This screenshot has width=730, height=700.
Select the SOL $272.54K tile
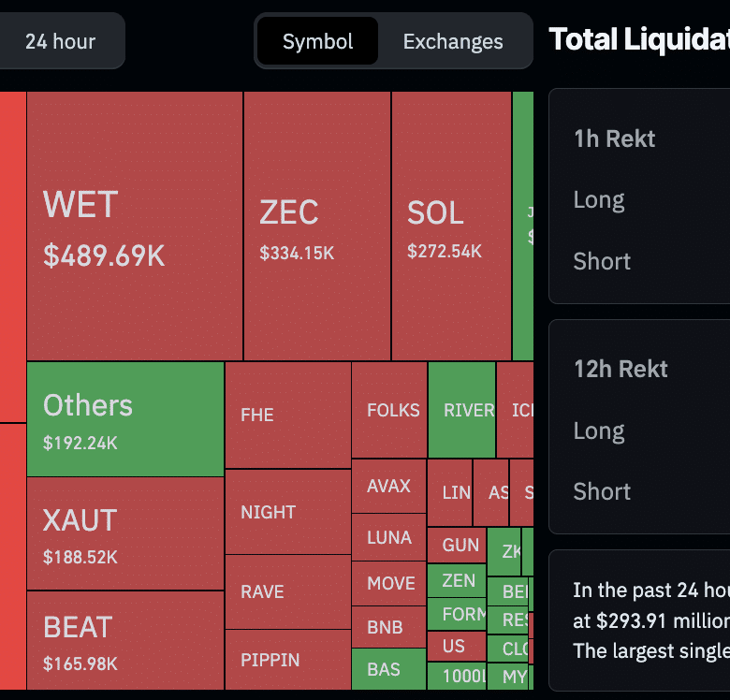pyautogui.click(x=451, y=226)
